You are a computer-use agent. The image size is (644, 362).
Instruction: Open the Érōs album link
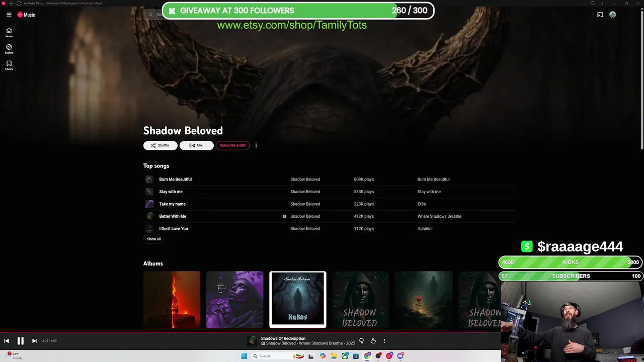422,204
